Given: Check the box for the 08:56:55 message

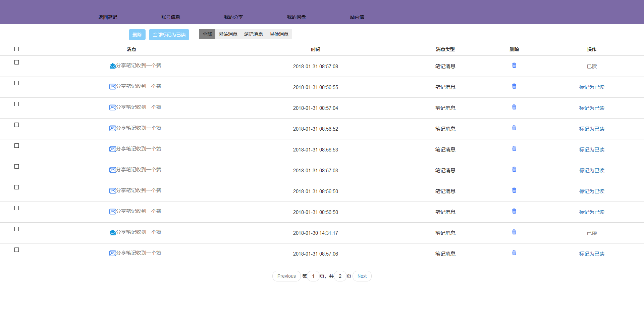Looking at the screenshot, I should click(x=16, y=83).
